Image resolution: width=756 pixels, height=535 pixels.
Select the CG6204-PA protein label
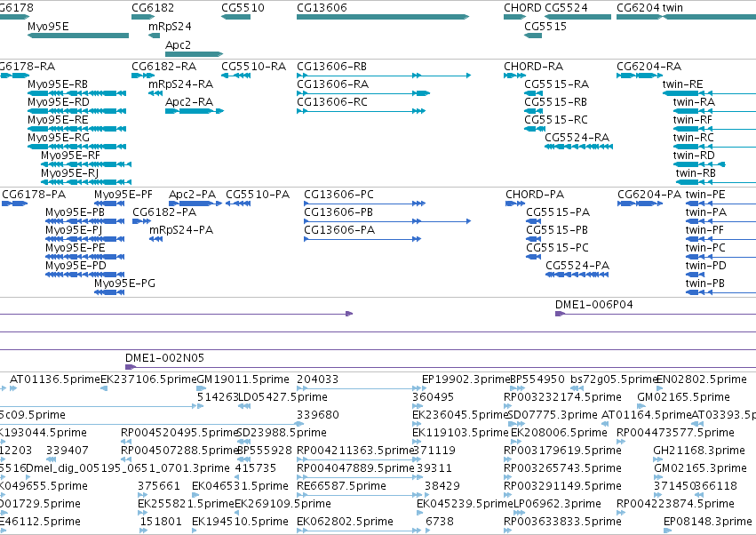point(649,195)
